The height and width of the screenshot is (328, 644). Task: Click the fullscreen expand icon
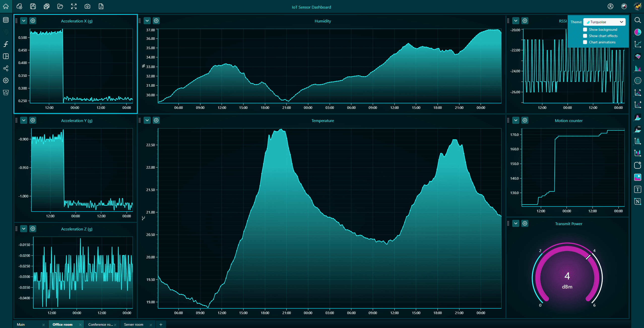coord(74,6)
